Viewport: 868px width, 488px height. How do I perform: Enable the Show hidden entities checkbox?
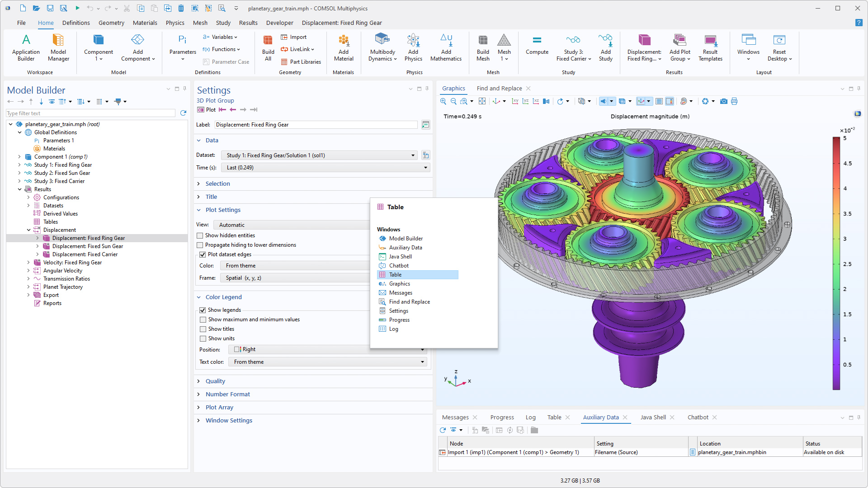(200, 235)
